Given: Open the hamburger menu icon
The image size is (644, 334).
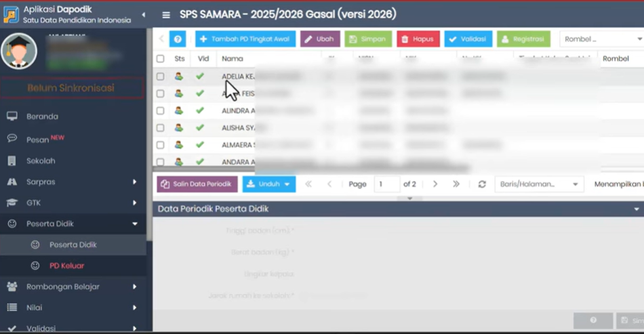Looking at the screenshot, I should [x=166, y=15].
